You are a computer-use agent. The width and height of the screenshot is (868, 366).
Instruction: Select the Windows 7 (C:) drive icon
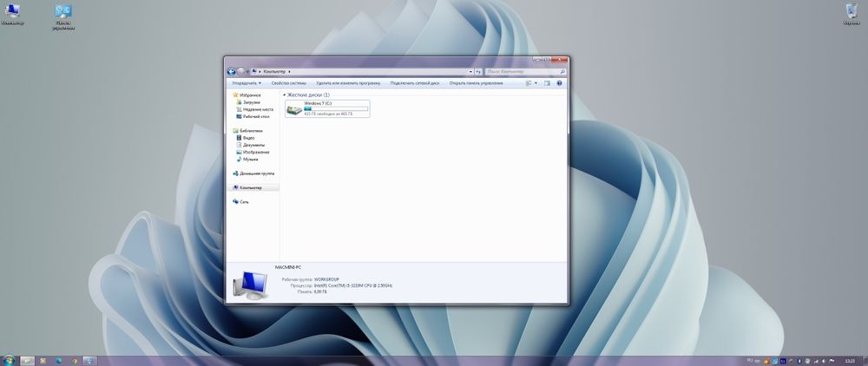click(x=294, y=109)
